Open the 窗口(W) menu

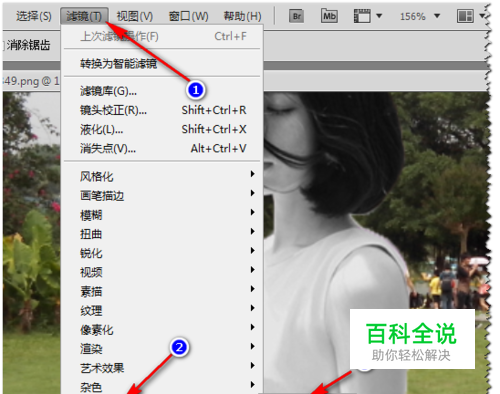(188, 16)
